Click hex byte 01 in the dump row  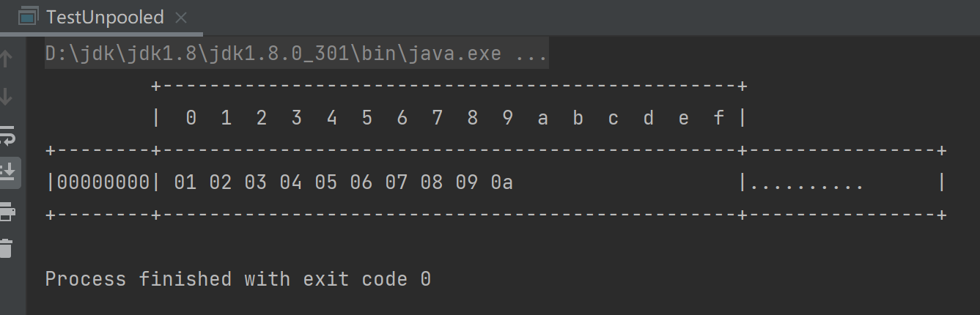pos(185,182)
